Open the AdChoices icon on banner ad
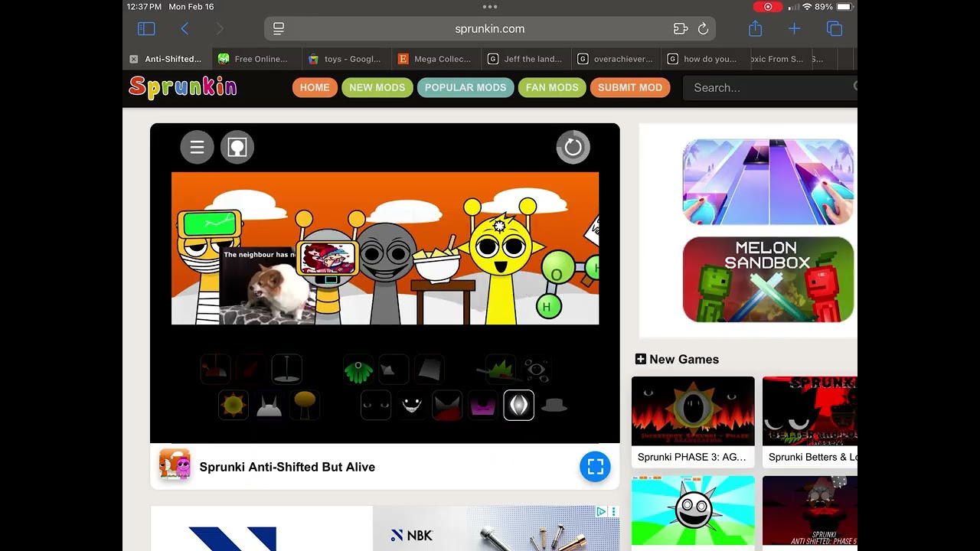Image resolution: width=980 pixels, height=551 pixels. click(x=602, y=511)
